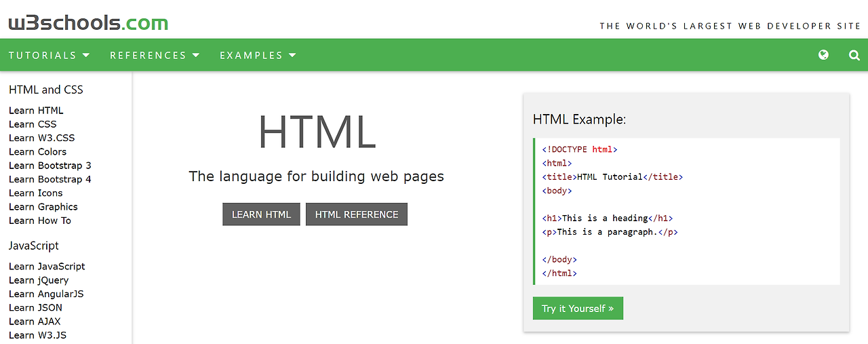Open Learn HTML sidebar link

[x=36, y=110]
